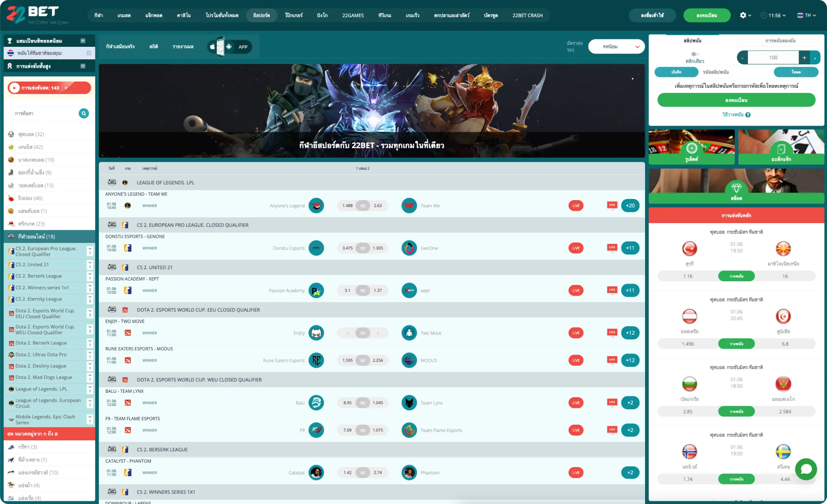The width and height of the screenshot is (827, 504).
Task: Open live stream icon for Anyone's Legend match
Action: click(x=612, y=206)
